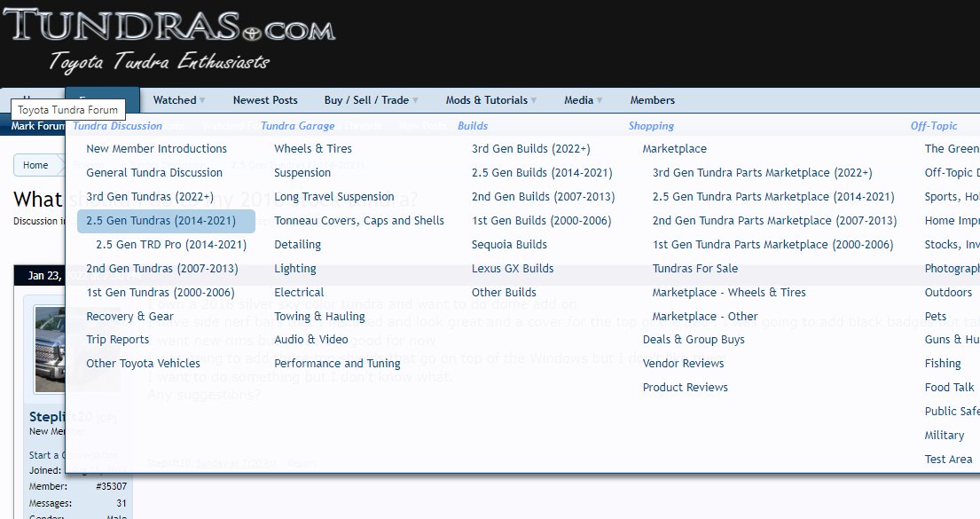Open the Fishing off-topic forum
This screenshot has height=519, width=980.
tap(943, 364)
